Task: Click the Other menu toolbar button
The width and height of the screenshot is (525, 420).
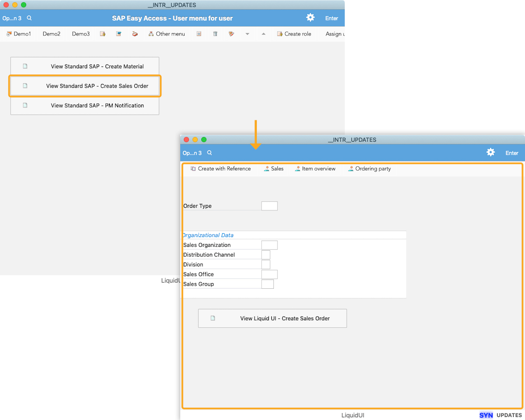Action: click(x=167, y=34)
